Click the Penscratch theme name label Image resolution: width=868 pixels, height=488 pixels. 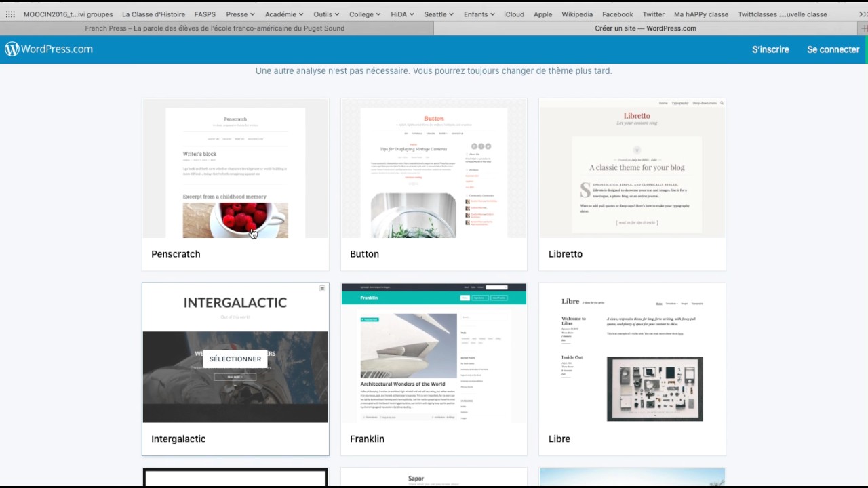click(176, 254)
